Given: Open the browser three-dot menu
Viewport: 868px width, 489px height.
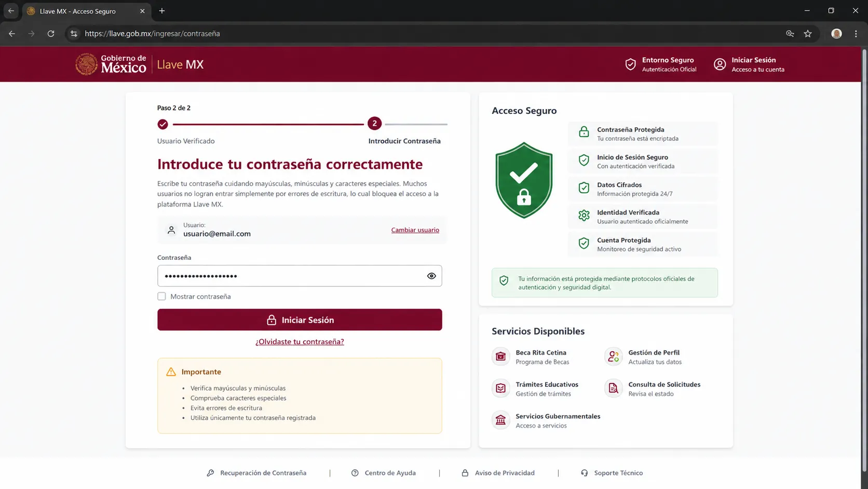Looking at the screenshot, I should [x=856, y=34].
